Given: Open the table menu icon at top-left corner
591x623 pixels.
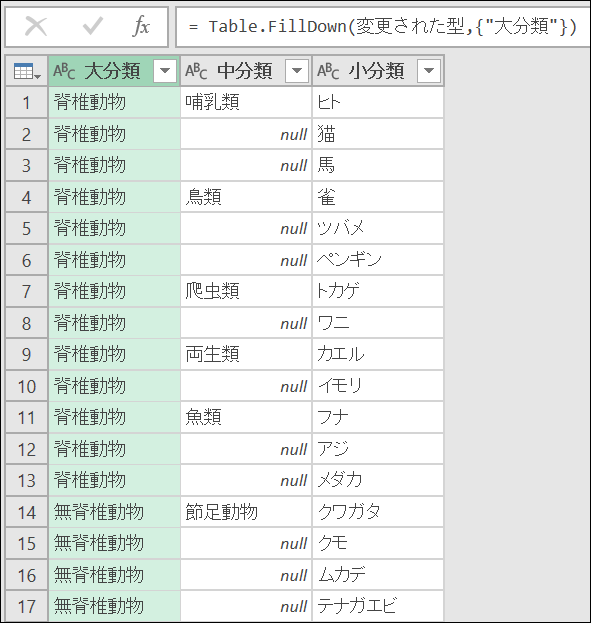Looking at the screenshot, I should pyautogui.click(x=27, y=71).
